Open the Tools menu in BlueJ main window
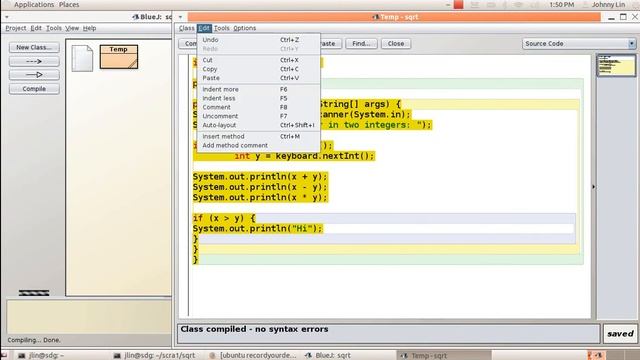Viewport: 640px width, 360px height. [53, 28]
